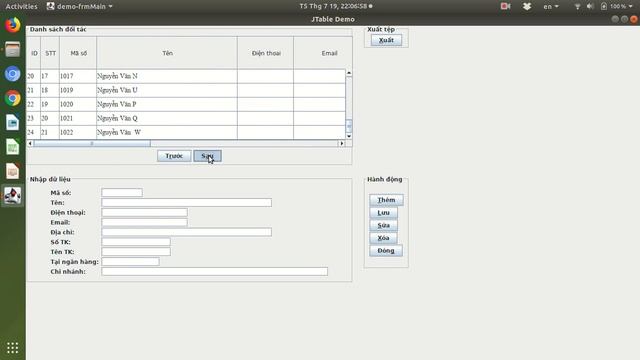Viewport: 640px width, 360px height.
Task: Open LibreOffice Writer dock icon
Action: point(13,122)
